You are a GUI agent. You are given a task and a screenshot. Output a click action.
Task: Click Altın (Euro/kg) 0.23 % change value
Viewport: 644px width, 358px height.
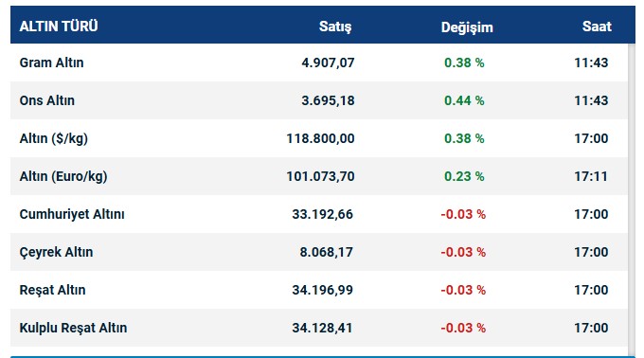point(464,176)
